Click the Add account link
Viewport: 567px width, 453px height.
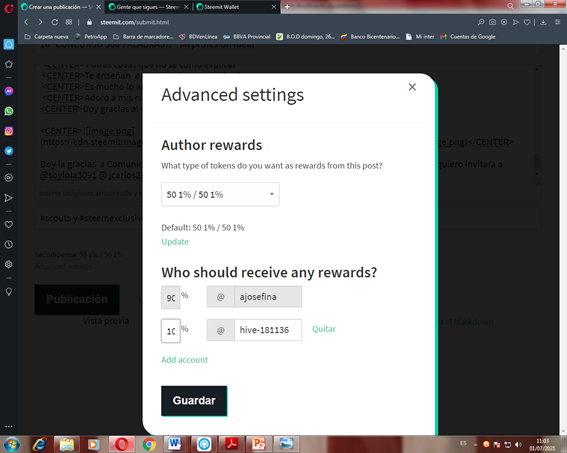tap(184, 360)
